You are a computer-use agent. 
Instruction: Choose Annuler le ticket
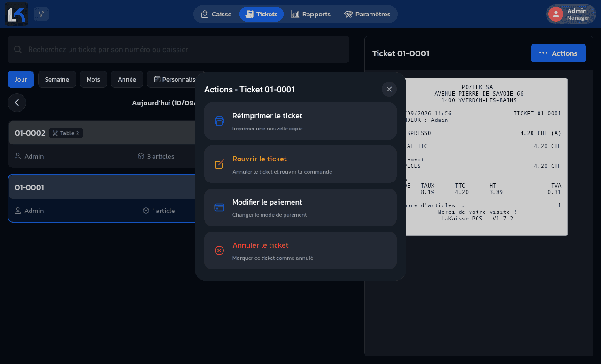[x=300, y=250]
